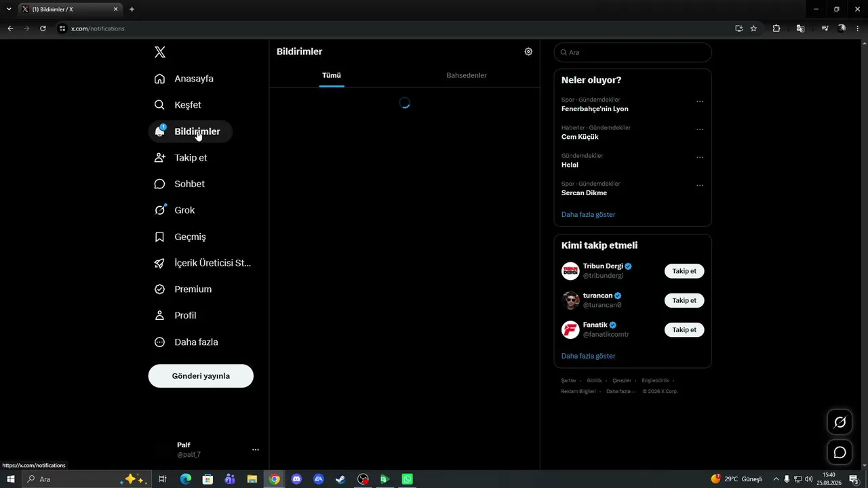Reload the page in Chrome
The height and width of the screenshot is (488, 868).
tap(43, 28)
